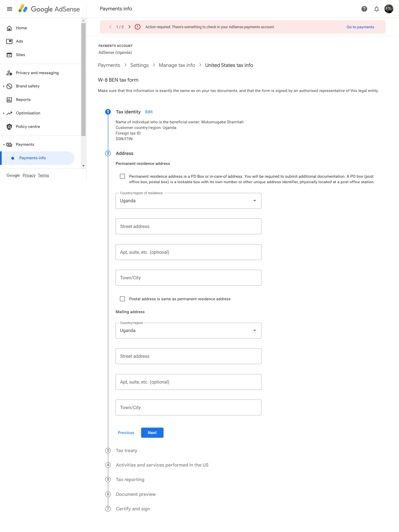This screenshot has width=399, height=532.
Task: Expand the Brand safety submenu arrow
Action: (4, 86)
